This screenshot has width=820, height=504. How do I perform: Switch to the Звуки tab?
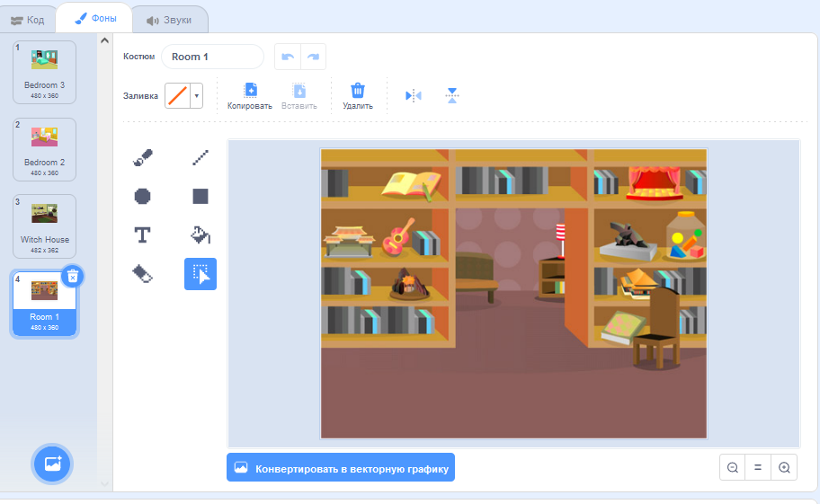[x=169, y=20]
